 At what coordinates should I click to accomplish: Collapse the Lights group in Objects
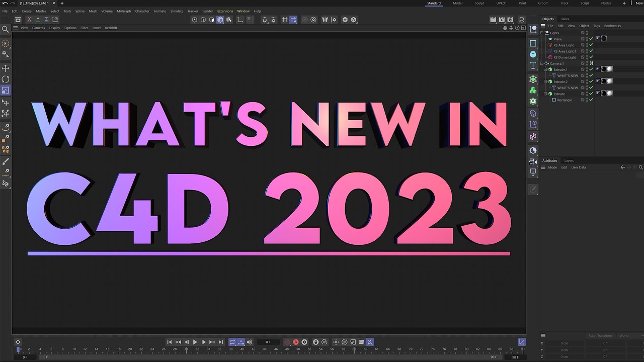[542, 33]
